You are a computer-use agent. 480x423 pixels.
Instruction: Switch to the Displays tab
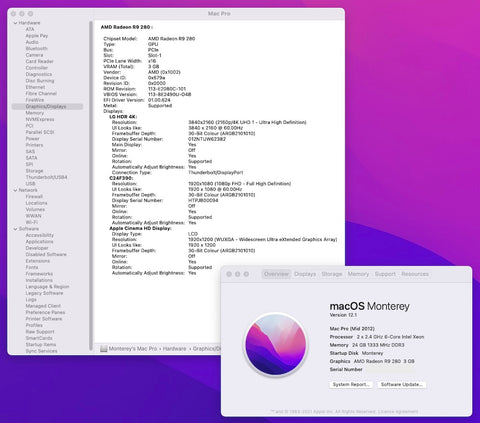coord(305,274)
